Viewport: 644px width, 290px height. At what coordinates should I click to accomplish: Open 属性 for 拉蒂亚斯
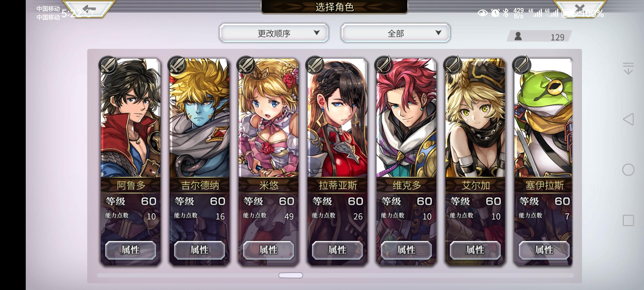pyautogui.click(x=337, y=250)
